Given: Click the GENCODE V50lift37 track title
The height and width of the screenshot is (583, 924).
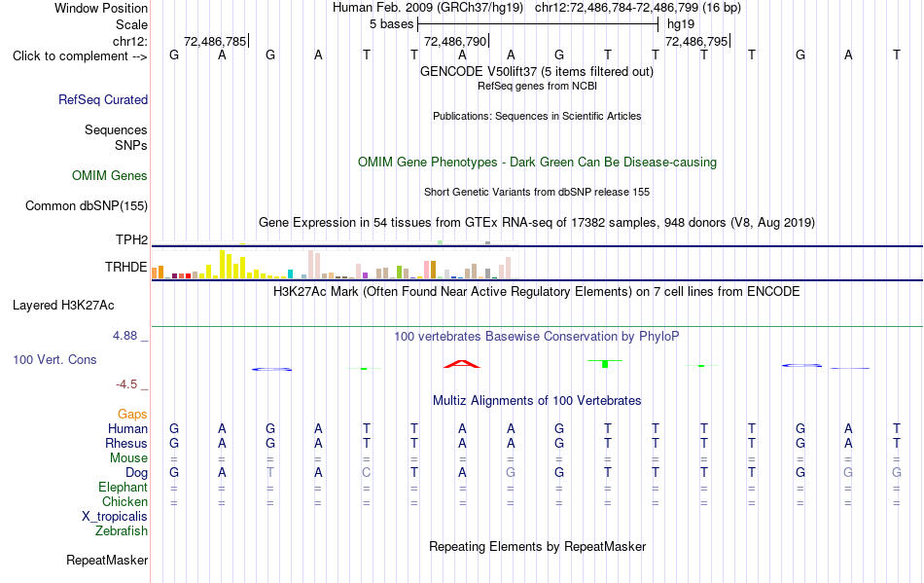Looking at the screenshot, I should [537, 71].
